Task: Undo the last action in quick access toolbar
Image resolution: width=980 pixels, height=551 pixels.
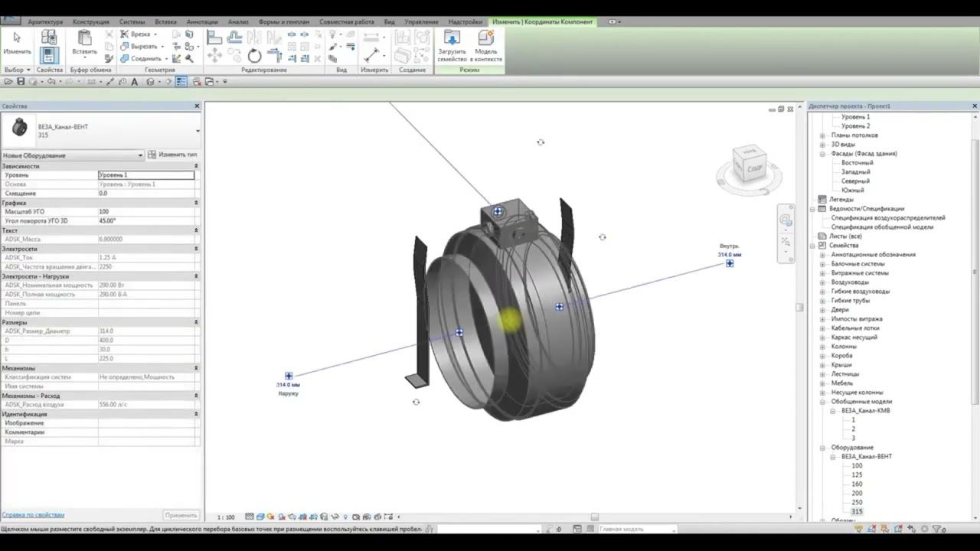Action: (x=51, y=81)
